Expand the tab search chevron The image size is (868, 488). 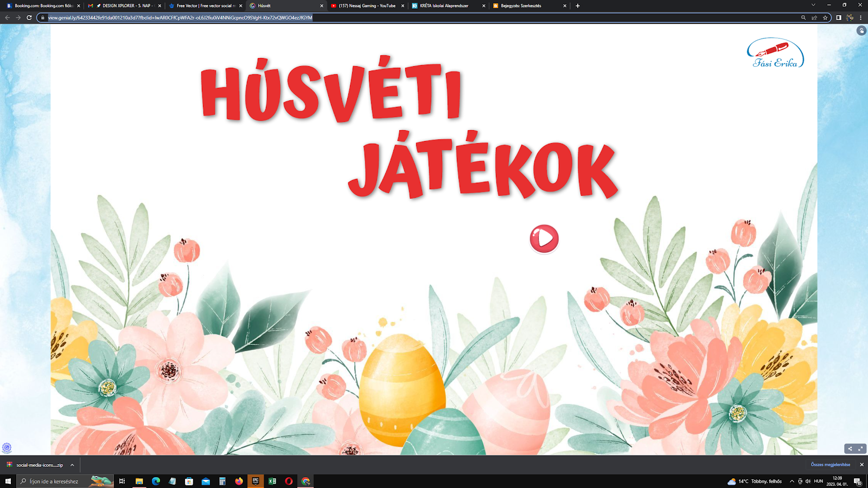point(813,5)
